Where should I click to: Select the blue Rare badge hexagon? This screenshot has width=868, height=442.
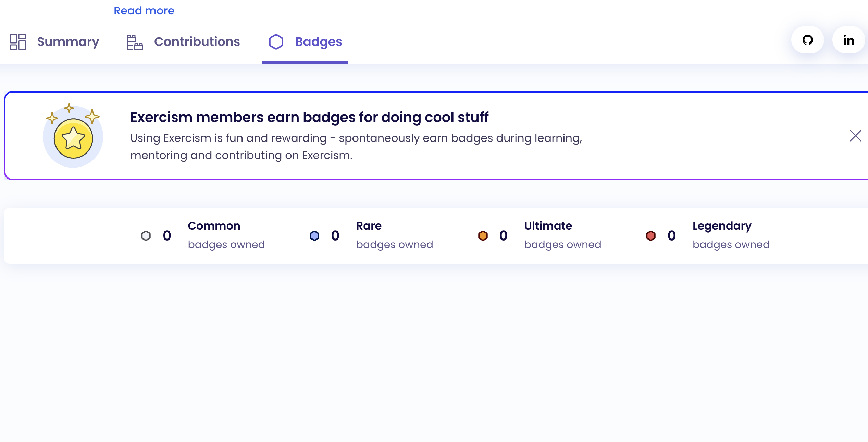pos(314,235)
